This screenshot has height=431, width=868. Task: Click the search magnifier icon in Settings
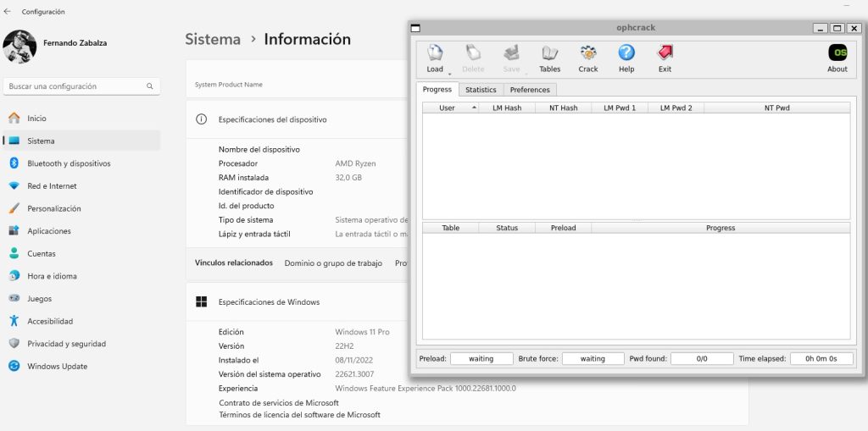point(149,86)
